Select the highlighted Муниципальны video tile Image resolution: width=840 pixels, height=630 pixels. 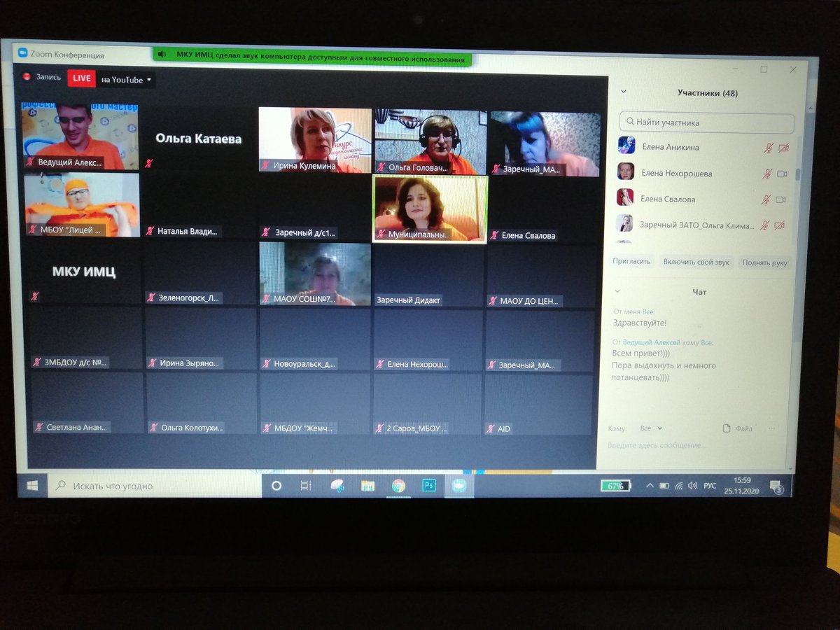coord(430,209)
